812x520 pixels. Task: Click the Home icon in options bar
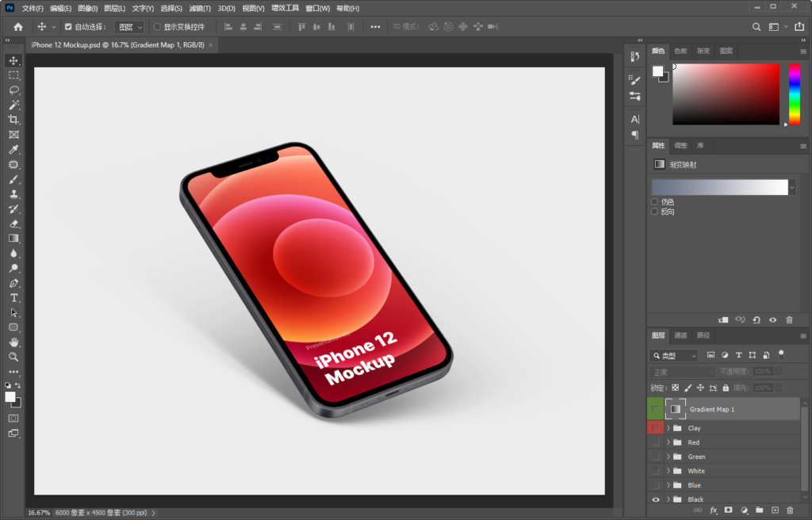[18, 27]
